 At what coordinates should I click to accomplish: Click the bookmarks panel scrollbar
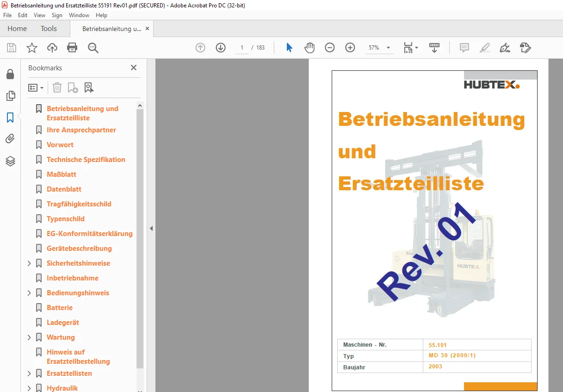coord(140,238)
